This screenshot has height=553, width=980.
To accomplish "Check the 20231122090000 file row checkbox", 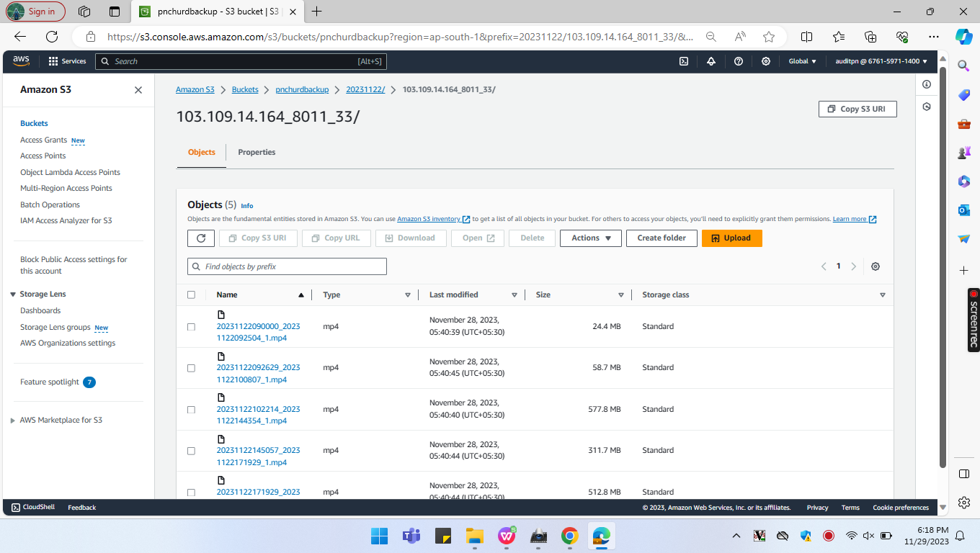I will pos(191,327).
